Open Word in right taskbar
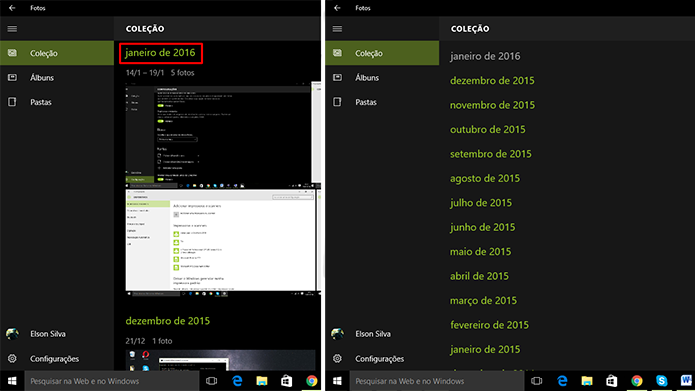Image resolution: width=695 pixels, height=391 pixels. click(686, 381)
